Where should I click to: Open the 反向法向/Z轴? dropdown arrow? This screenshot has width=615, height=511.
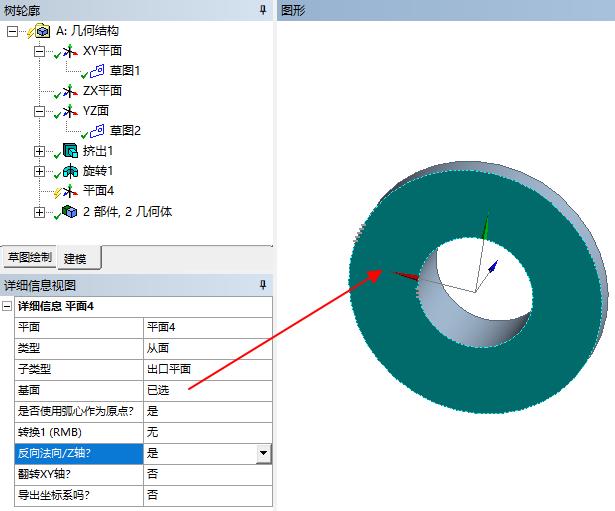click(x=263, y=453)
